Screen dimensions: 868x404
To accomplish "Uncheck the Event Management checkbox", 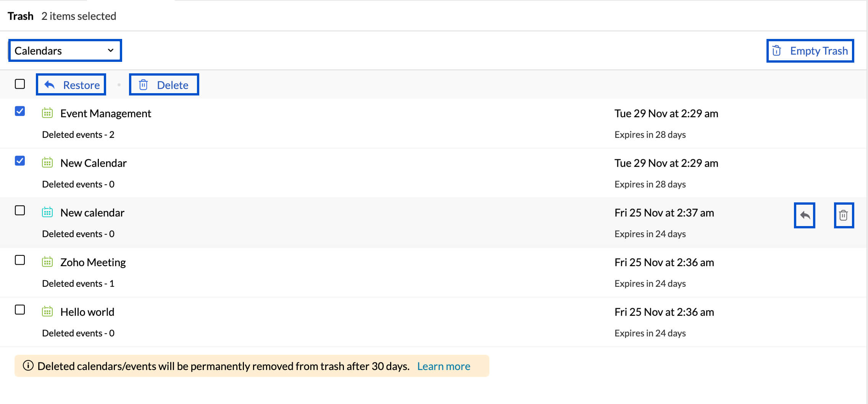I will tap(20, 111).
